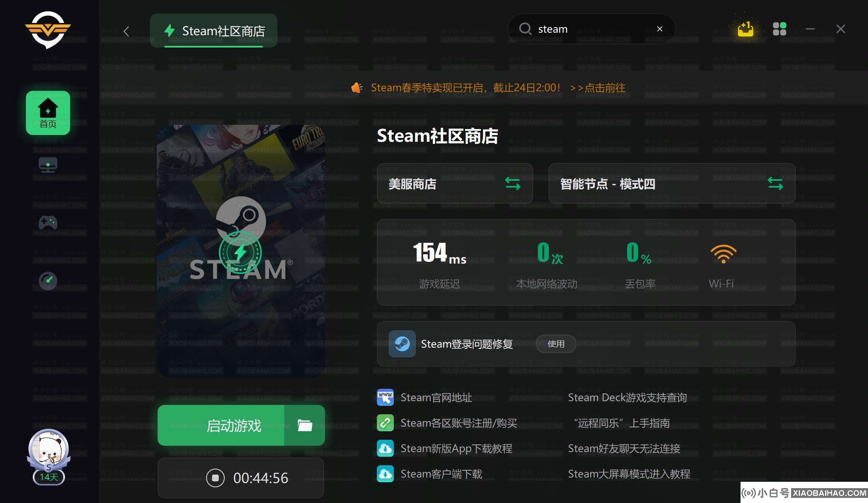Screen dimensions: 868x503
Task: Open the speed test gauge sidebar icon
Action: click(48, 280)
